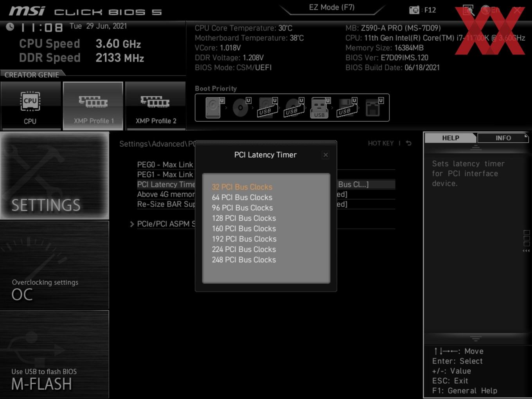532x399 pixels.
Task: Click the help panel side collapse arrows
Action: click(526, 251)
